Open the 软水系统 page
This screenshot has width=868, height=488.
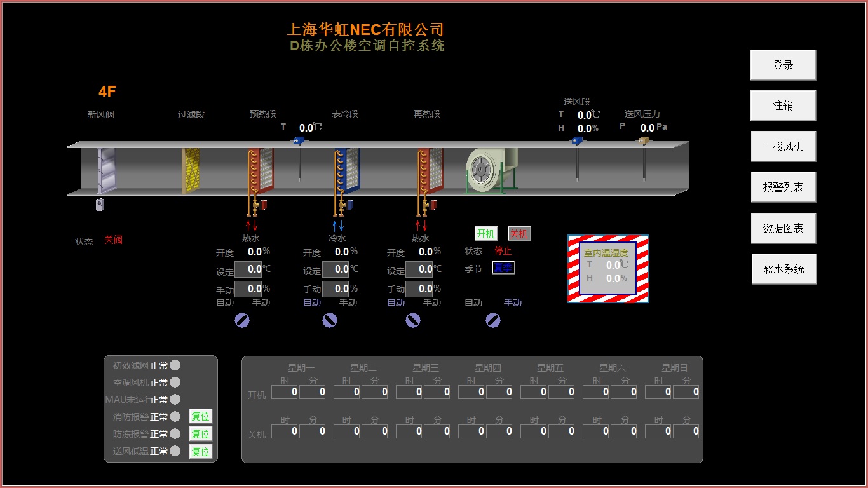point(783,269)
